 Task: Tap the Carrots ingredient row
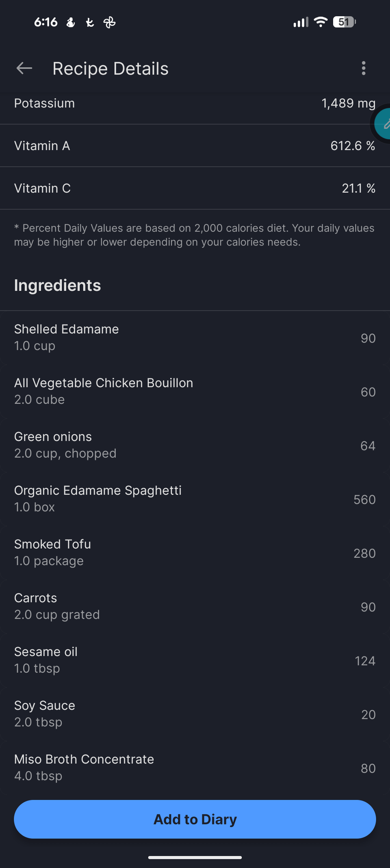(x=195, y=606)
